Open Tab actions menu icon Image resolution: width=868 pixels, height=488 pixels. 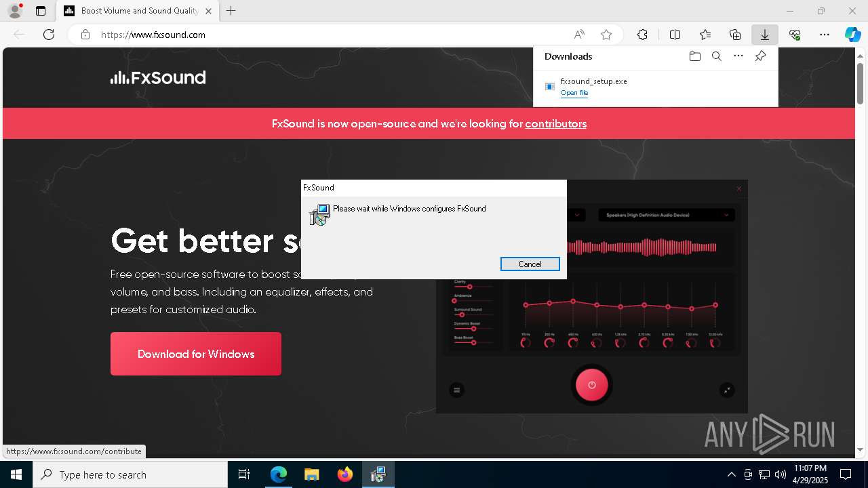tap(41, 11)
